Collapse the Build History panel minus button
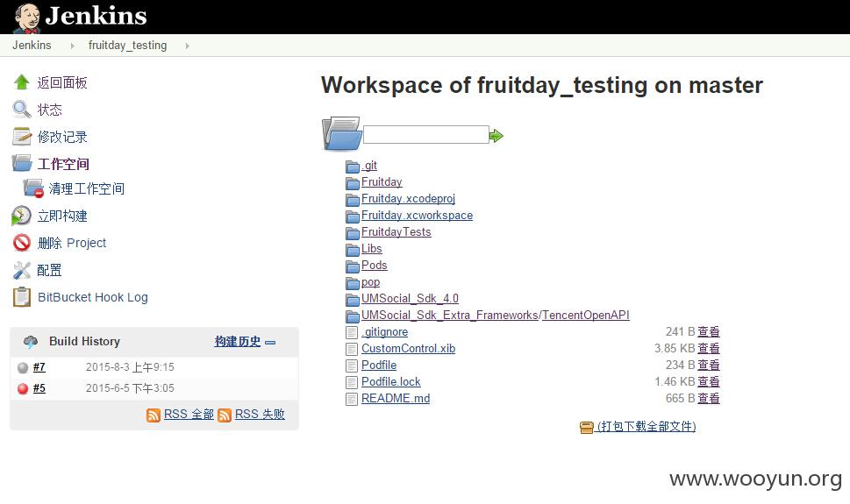Viewport: 850px width, 504px height. 270,343
